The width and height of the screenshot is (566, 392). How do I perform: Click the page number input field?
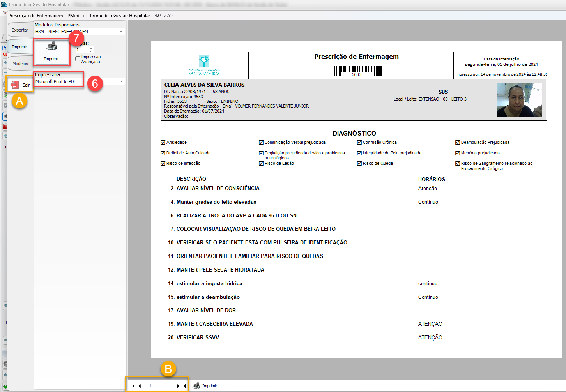point(155,386)
